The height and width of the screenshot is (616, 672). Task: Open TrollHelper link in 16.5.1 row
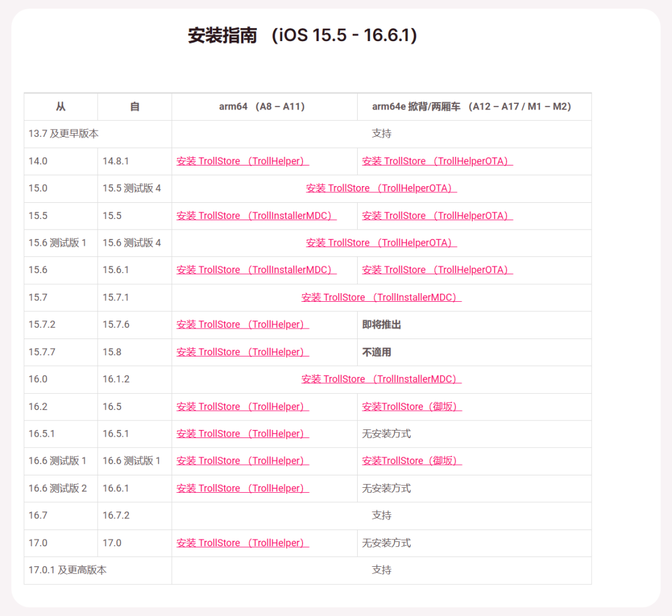(243, 434)
